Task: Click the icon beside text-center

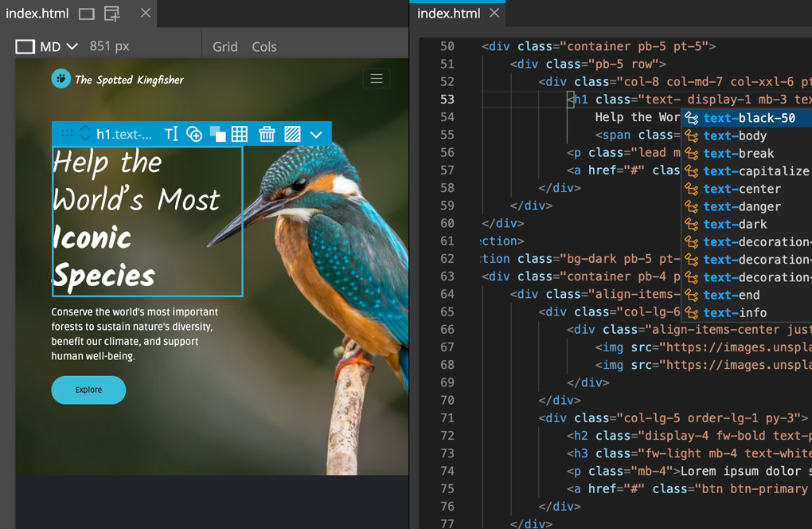Action: 691,189
